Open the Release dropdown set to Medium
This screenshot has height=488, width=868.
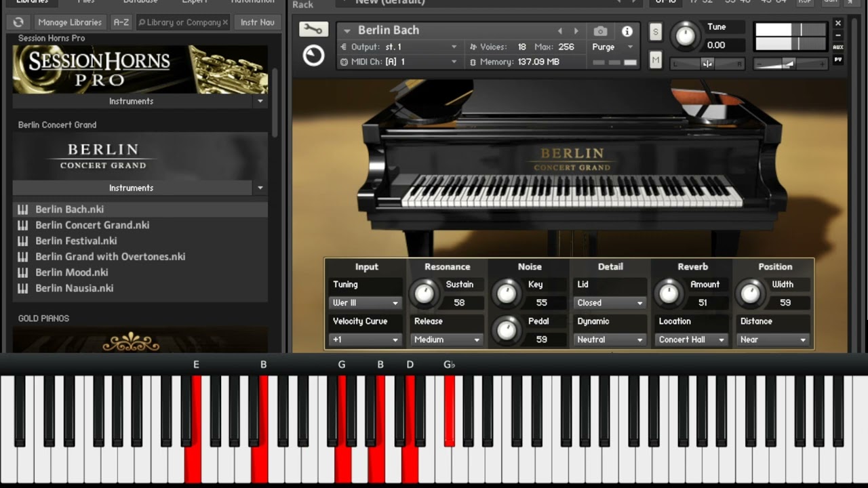pos(447,340)
